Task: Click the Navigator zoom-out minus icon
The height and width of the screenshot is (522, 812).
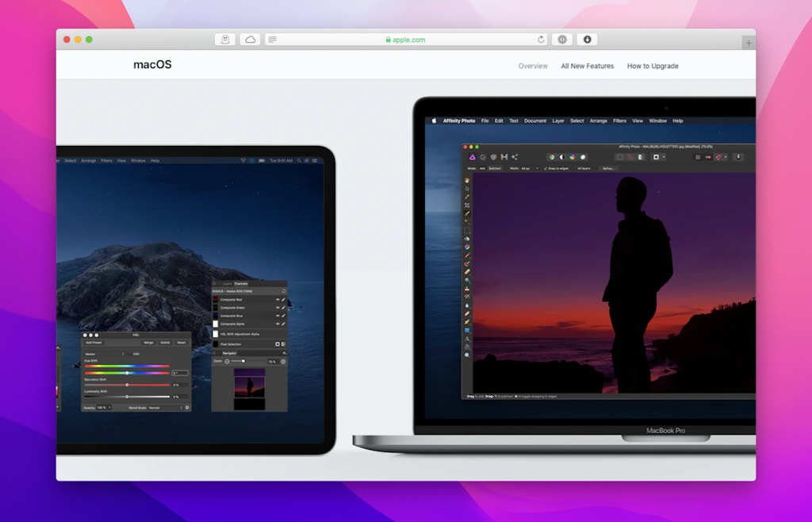Action: tap(226, 362)
